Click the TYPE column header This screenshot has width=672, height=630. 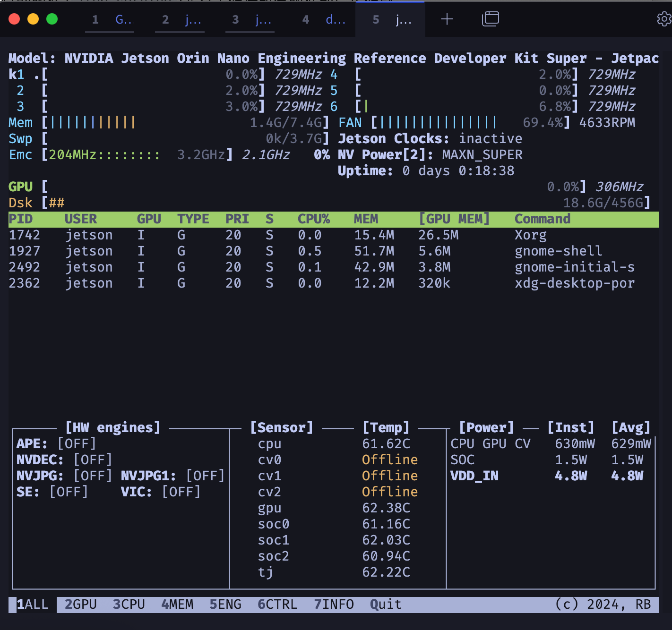point(193,219)
